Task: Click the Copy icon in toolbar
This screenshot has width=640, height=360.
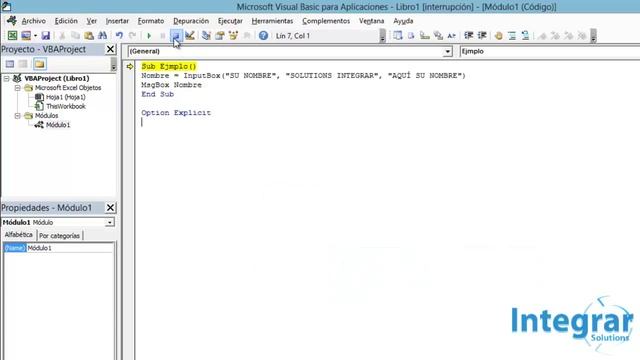Action: pos(76,36)
